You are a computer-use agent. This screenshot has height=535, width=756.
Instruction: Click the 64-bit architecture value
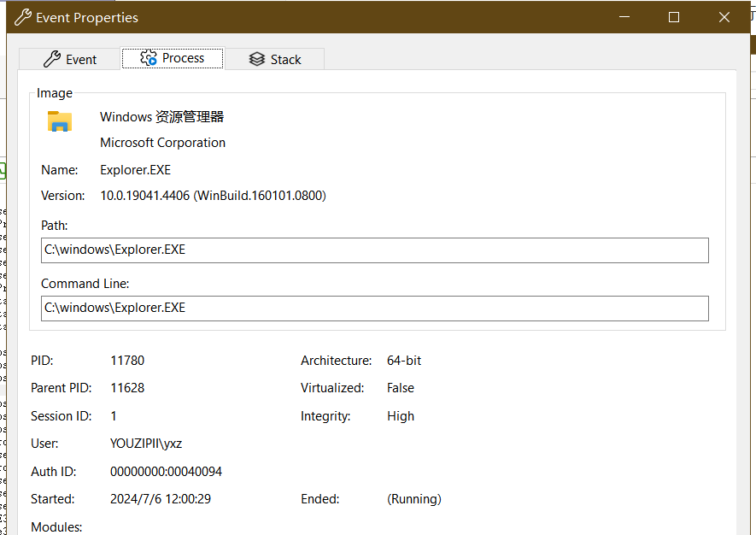click(404, 361)
